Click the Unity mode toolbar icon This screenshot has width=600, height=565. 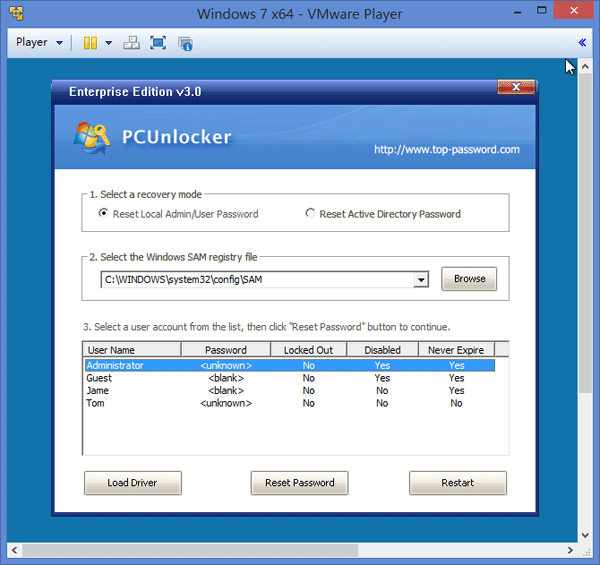[x=185, y=44]
